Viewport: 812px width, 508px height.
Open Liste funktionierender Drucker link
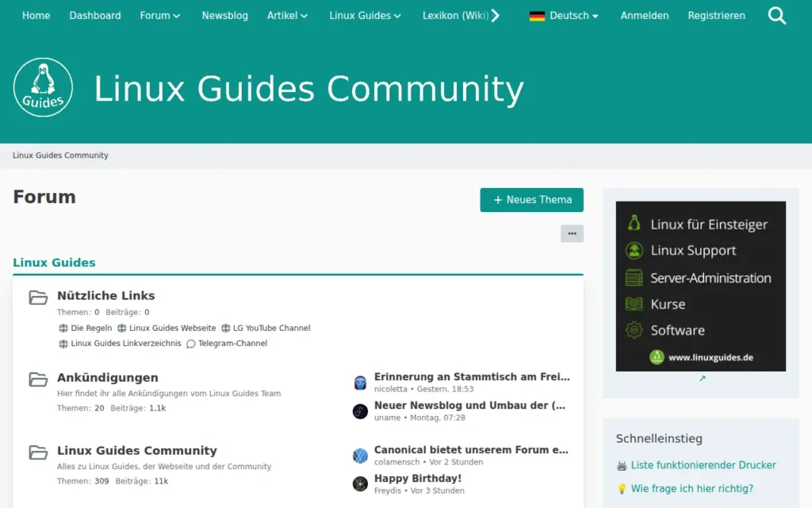pos(703,465)
